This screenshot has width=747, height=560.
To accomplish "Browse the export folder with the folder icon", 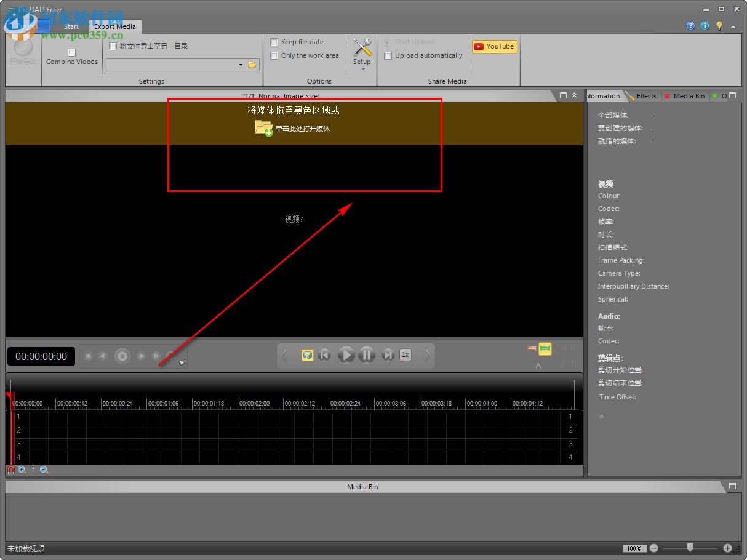I will (252, 65).
